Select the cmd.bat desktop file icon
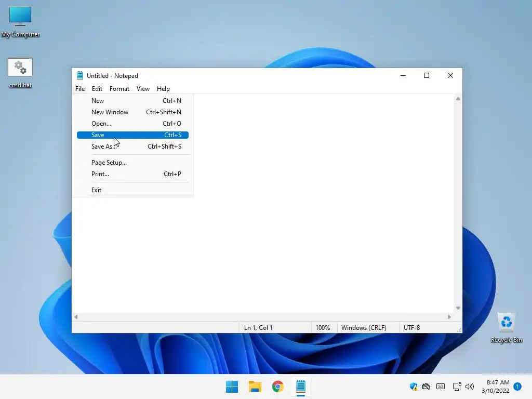532x399 pixels. [20, 73]
